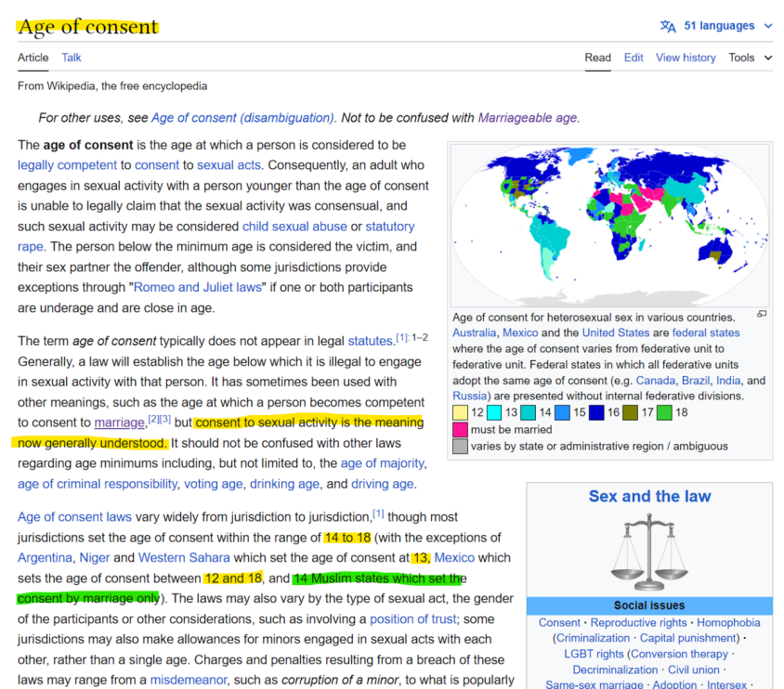
Task: Follow the Marriageable age link
Action: tap(527, 118)
